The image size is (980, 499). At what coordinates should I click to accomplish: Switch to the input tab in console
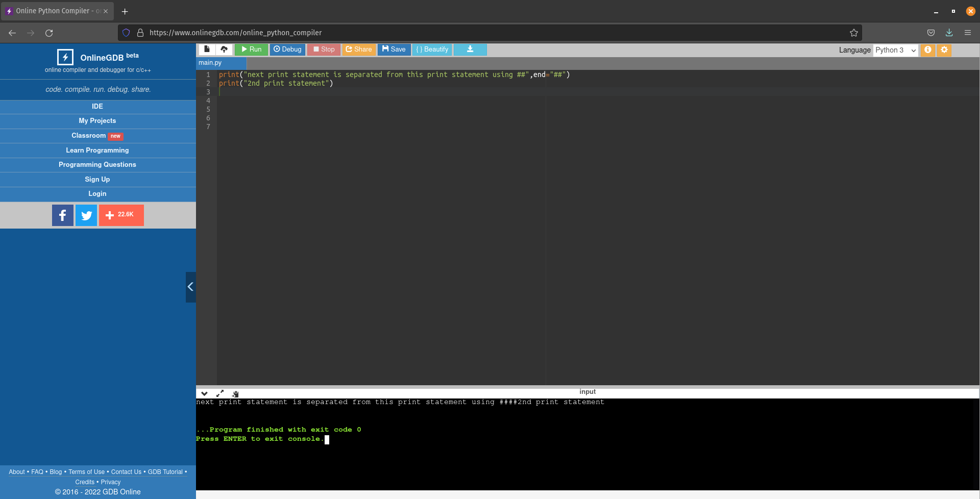pyautogui.click(x=587, y=392)
